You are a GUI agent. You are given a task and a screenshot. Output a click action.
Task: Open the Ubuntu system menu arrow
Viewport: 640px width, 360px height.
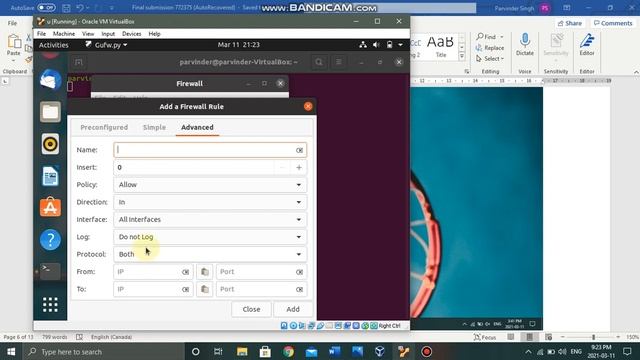(x=401, y=45)
